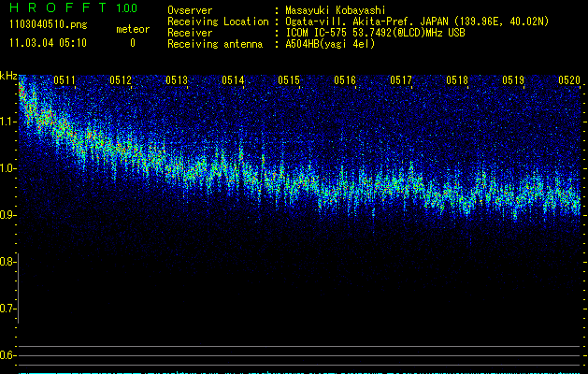Click the 0.9 kHz axis label
588x374 pixels.
(7, 215)
